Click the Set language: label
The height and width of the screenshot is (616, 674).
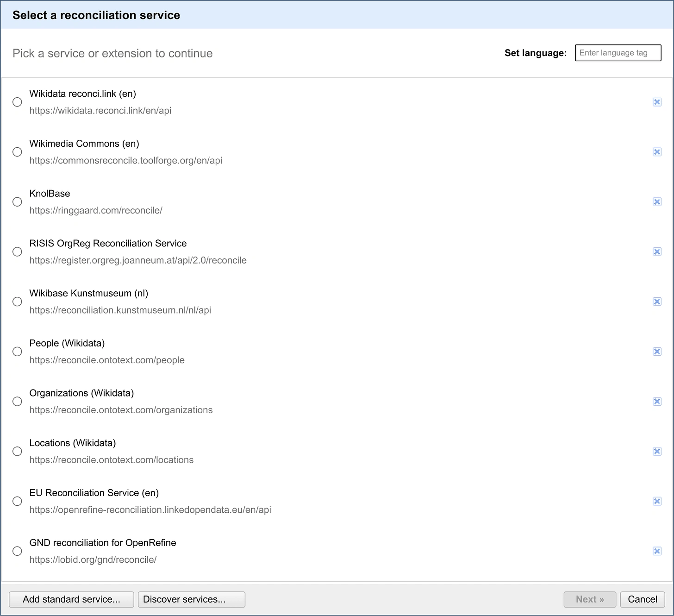click(536, 53)
